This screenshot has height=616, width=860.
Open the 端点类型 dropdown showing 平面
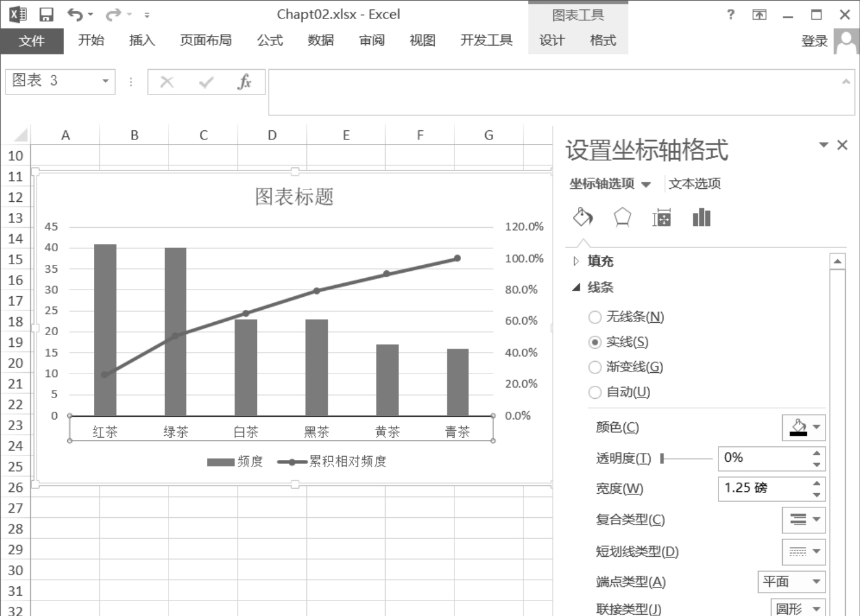[x=791, y=581]
